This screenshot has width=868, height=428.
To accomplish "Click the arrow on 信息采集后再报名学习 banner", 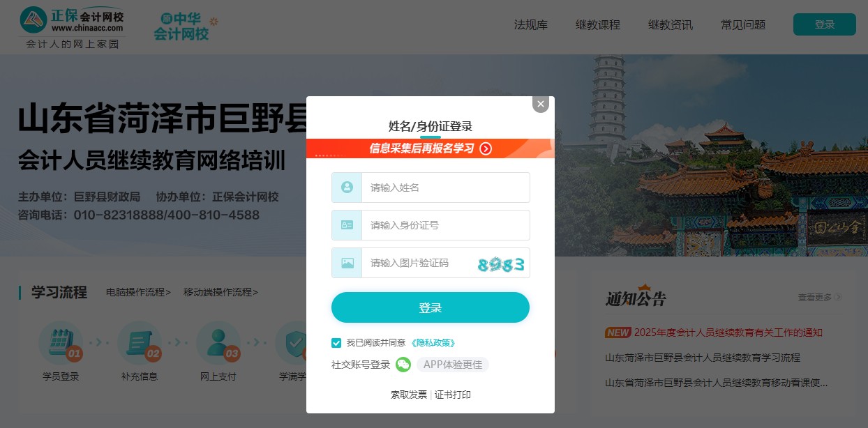I will pyautogui.click(x=486, y=148).
